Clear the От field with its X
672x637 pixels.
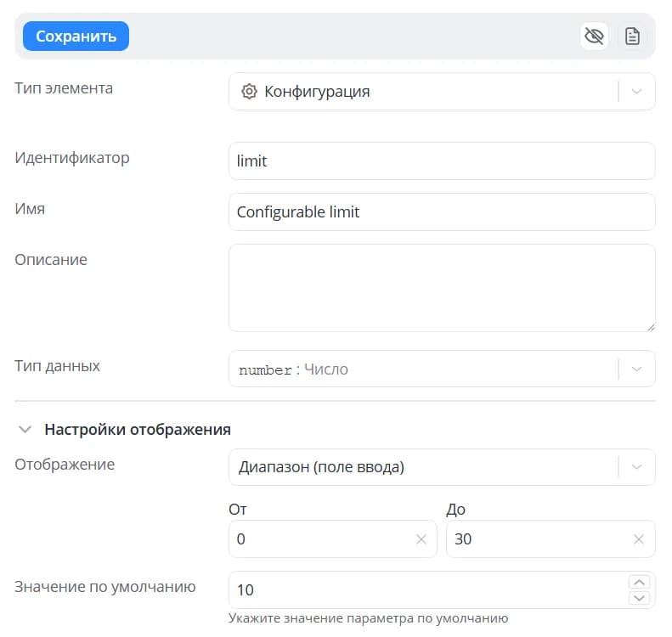[421, 539]
